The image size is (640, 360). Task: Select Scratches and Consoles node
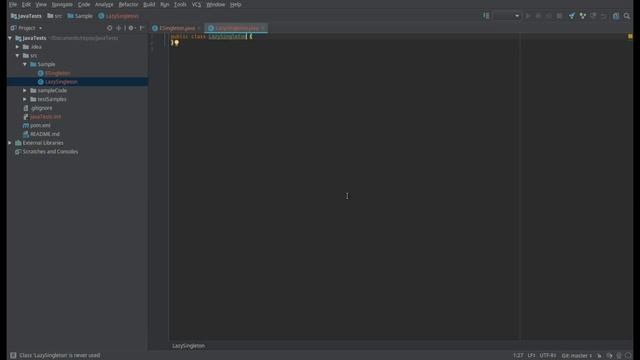click(47, 151)
